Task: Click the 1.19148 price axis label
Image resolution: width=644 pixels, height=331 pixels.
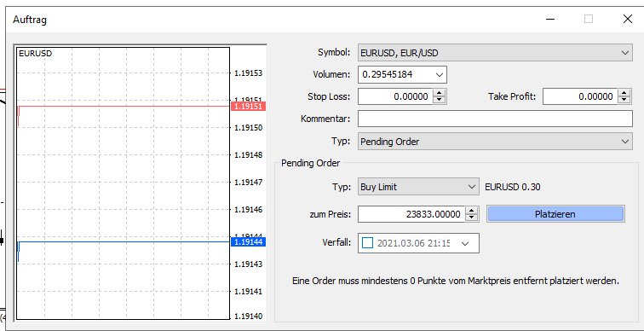Action: [x=248, y=155]
